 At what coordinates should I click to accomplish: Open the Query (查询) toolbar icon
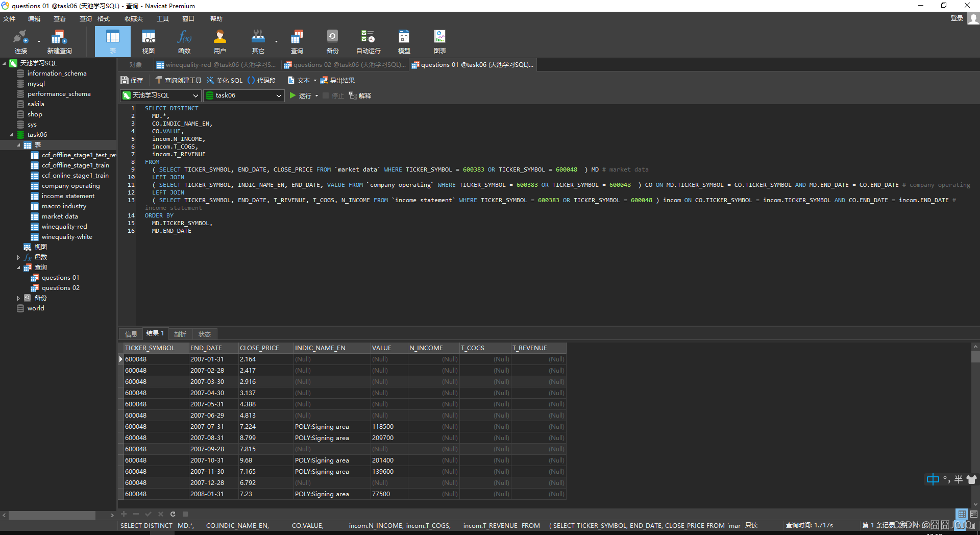[x=297, y=41]
